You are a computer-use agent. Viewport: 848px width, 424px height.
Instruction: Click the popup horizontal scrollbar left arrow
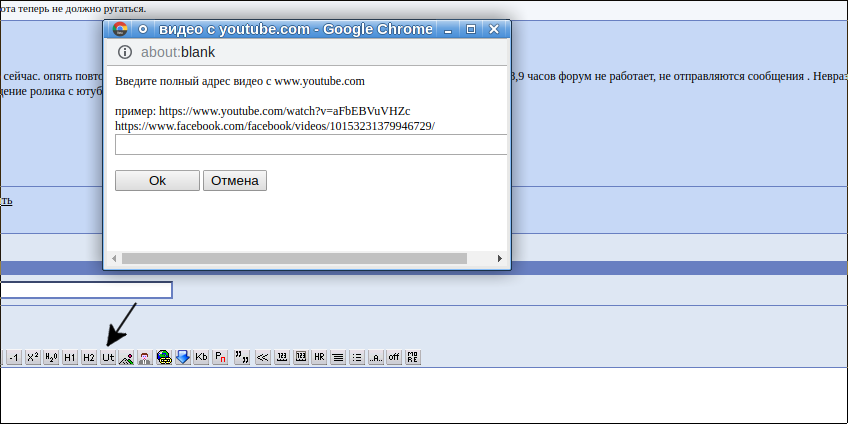[x=114, y=259]
